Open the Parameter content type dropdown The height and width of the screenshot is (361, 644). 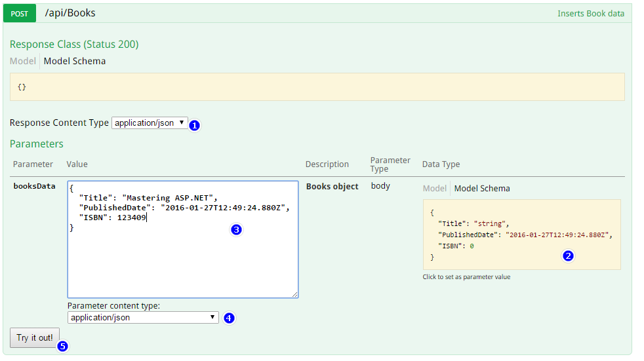pos(143,317)
